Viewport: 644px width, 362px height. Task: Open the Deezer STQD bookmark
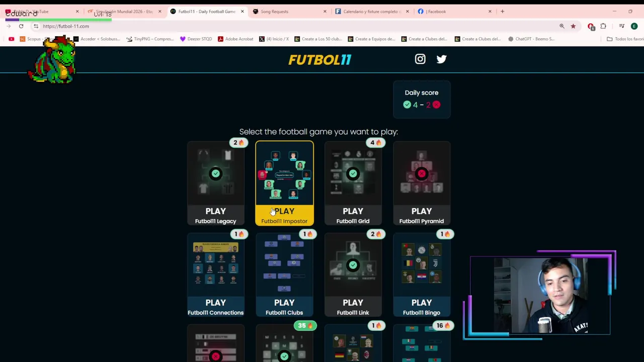click(x=196, y=39)
